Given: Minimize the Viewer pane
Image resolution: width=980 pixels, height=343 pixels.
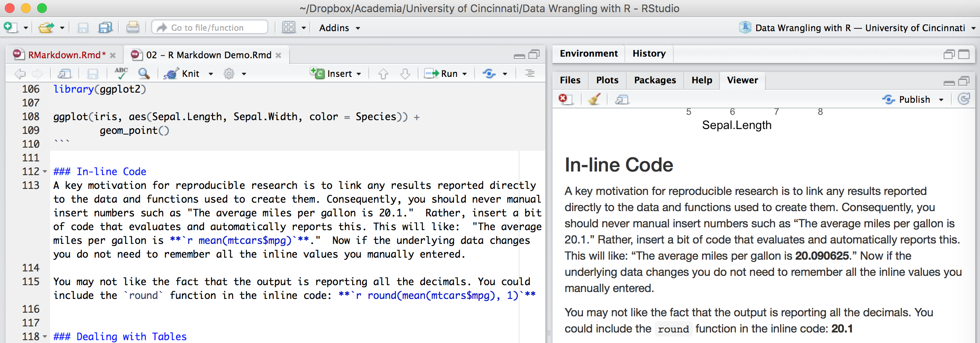Looking at the screenshot, I should tap(949, 83).
